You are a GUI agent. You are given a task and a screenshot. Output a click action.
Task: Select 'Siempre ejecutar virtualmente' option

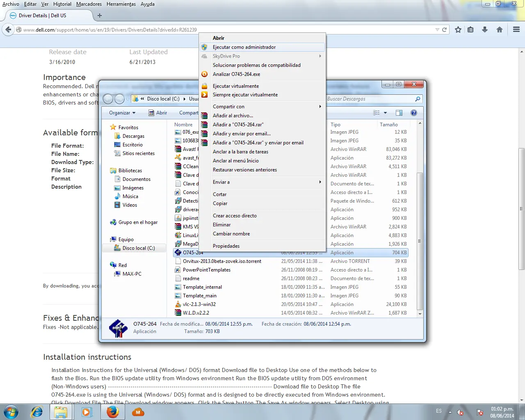click(x=245, y=95)
